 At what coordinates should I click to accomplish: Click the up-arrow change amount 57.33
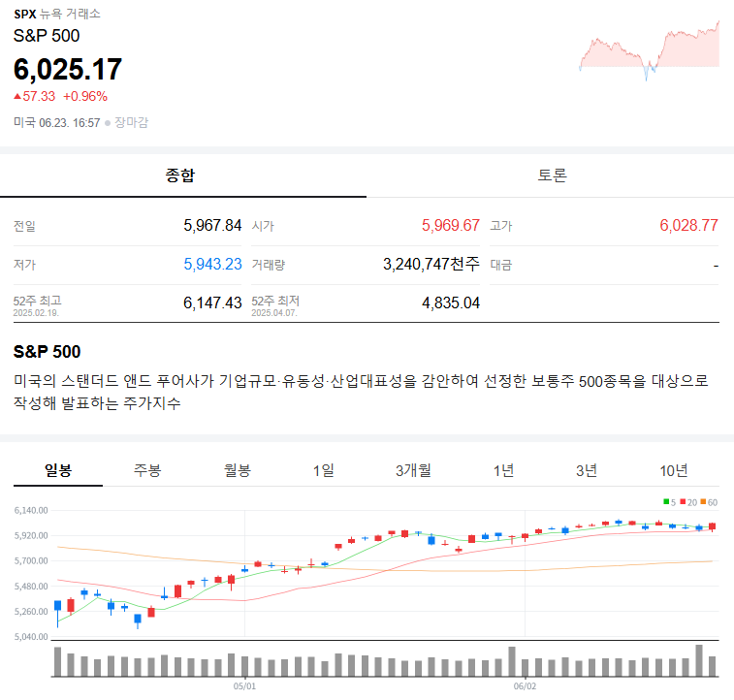click(x=35, y=96)
